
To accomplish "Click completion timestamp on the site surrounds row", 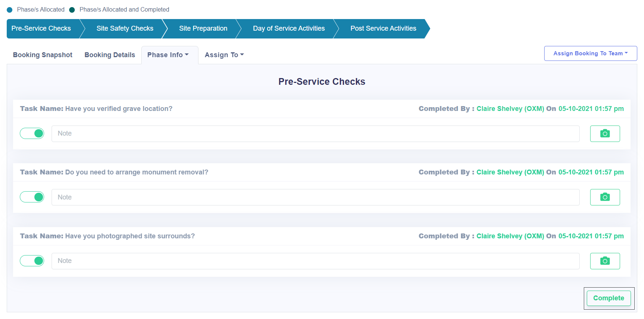I will pyautogui.click(x=591, y=236).
